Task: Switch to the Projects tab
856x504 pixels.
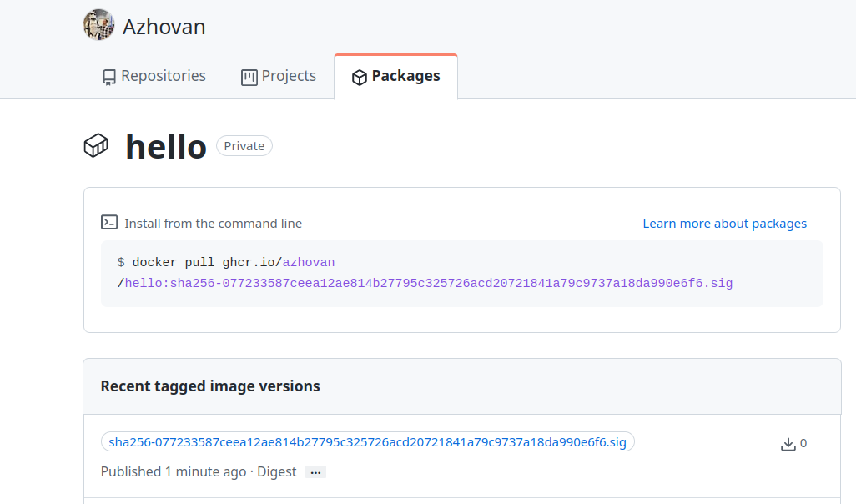Action: tap(279, 76)
